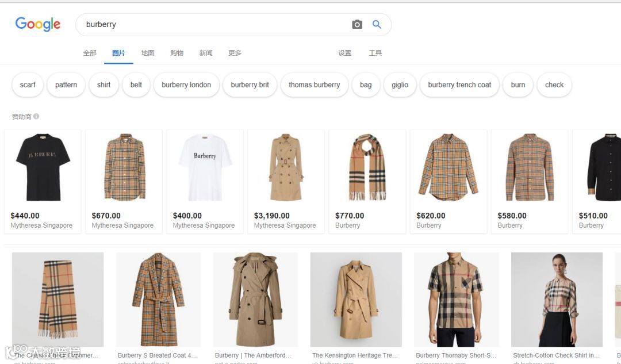Open the Burberry S Breated Coat image
621x364 pixels.
(x=159, y=300)
